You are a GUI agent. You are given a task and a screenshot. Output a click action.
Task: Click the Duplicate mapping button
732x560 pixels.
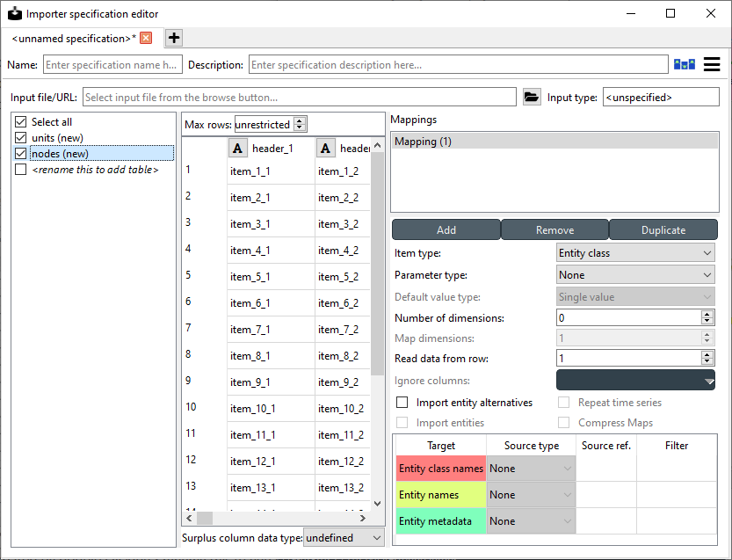(663, 229)
